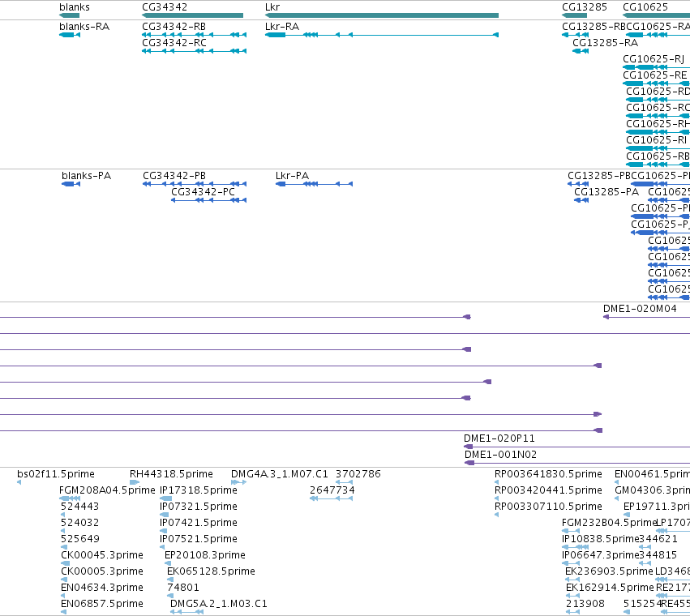Image resolution: width=690 pixels, height=616 pixels.
Task: Click the EK162914.5prime label
Action: pyautogui.click(x=610, y=588)
